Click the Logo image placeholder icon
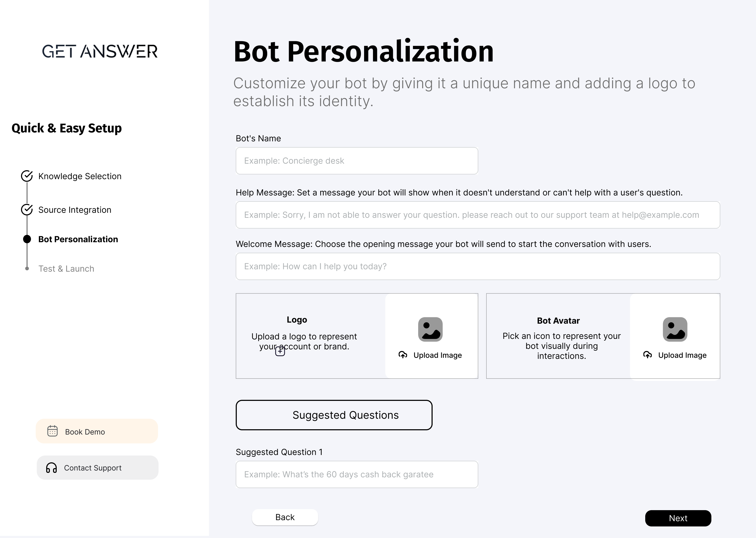 tap(430, 329)
